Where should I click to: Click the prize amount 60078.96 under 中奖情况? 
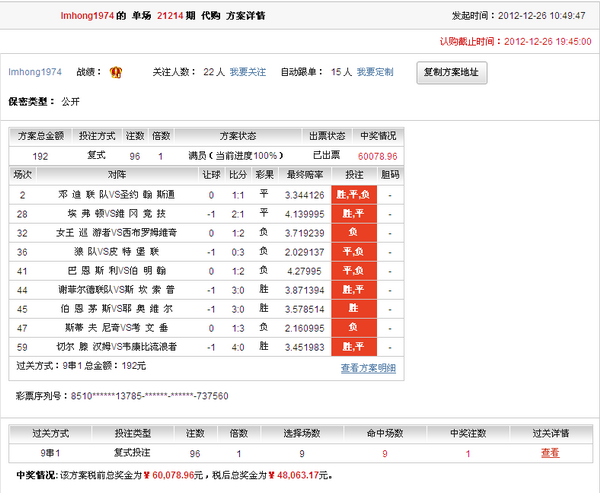click(378, 156)
